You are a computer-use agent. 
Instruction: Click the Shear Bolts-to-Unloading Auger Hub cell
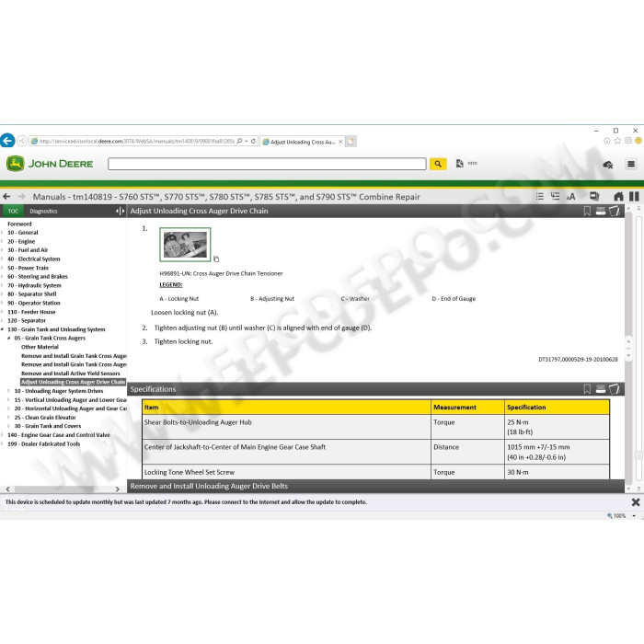[286, 427]
